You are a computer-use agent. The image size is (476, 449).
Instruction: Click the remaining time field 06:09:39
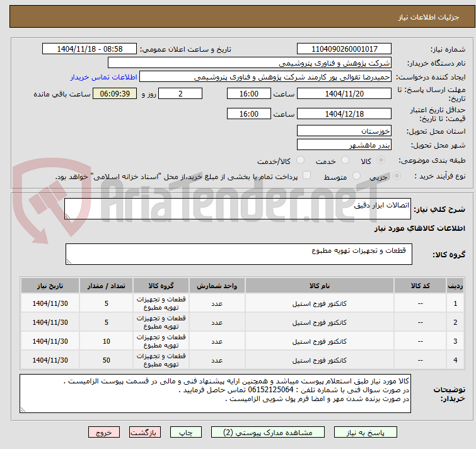115,93
